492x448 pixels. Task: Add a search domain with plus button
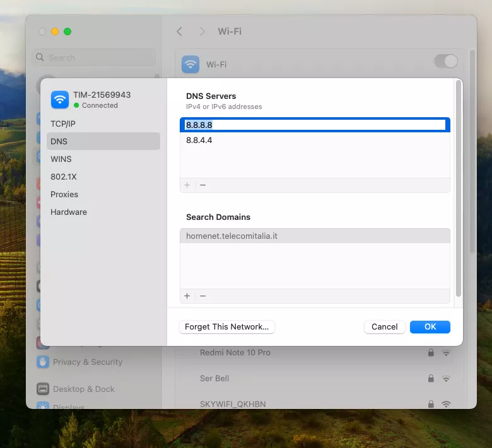(x=187, y=296)
